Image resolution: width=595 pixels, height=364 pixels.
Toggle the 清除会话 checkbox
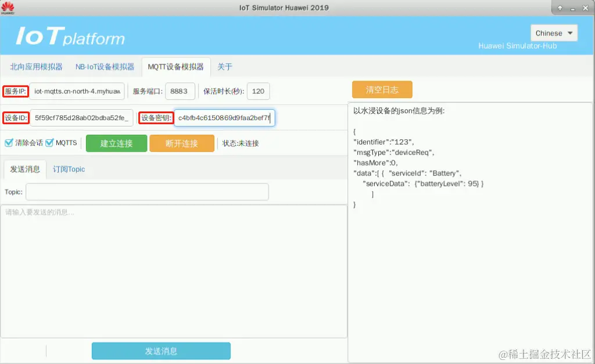9,143
